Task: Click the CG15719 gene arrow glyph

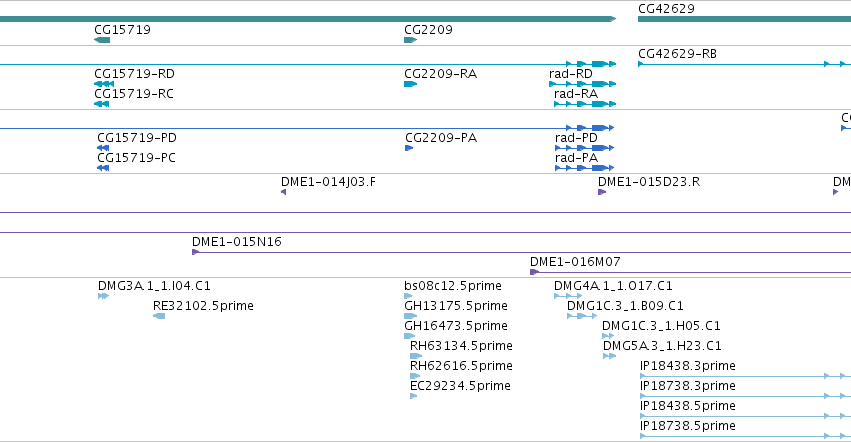Action: (x=102, y=40)
